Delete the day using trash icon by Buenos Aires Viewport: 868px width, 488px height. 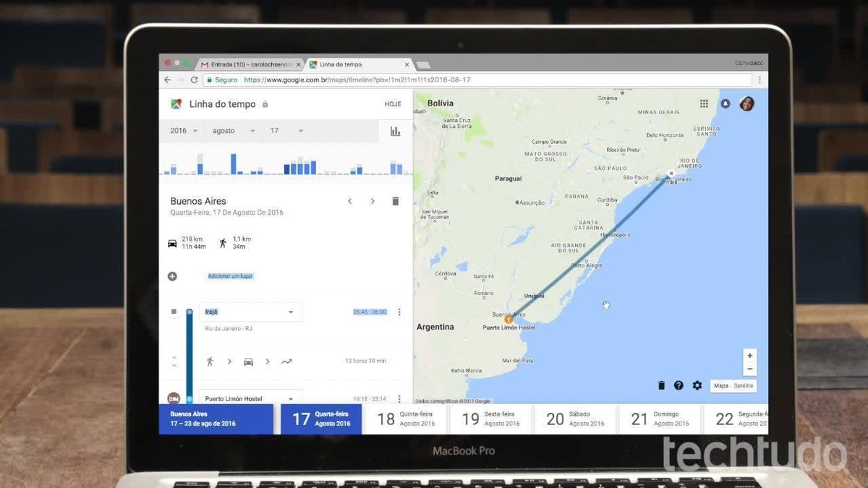[x=396, y=201]
